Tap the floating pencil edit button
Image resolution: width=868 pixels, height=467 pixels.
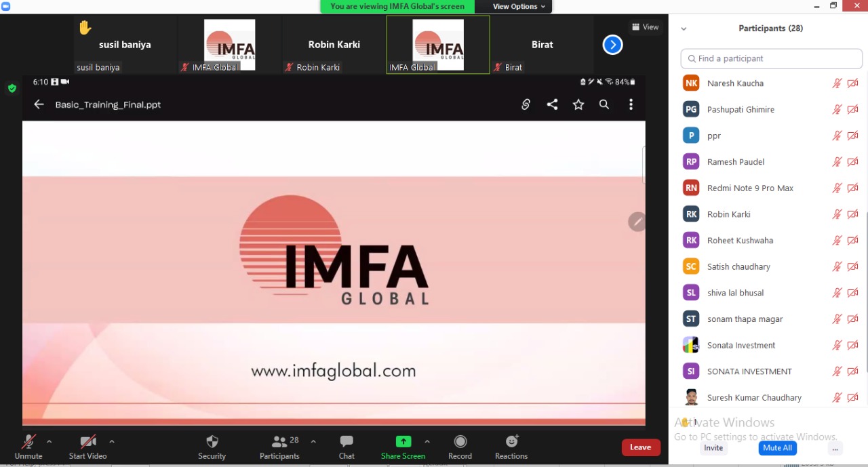click(x=637, y=222)
